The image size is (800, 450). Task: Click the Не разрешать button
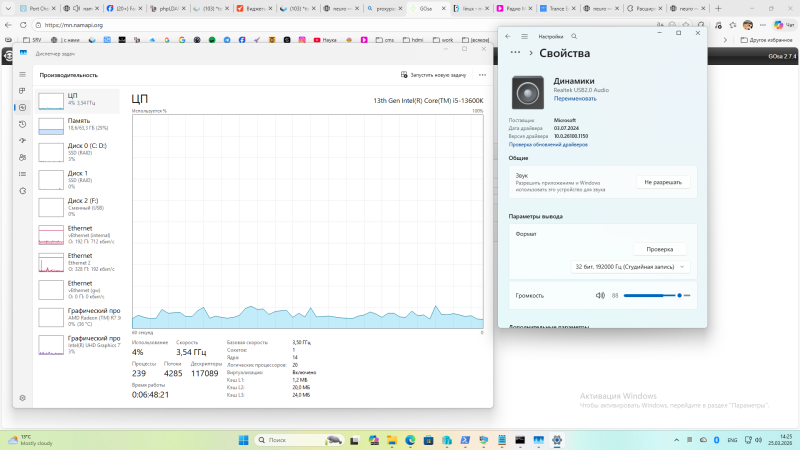[663, 182]
